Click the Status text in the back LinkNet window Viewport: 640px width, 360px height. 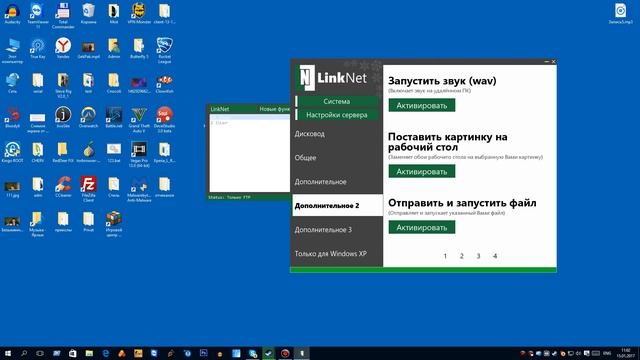(229, 197)
